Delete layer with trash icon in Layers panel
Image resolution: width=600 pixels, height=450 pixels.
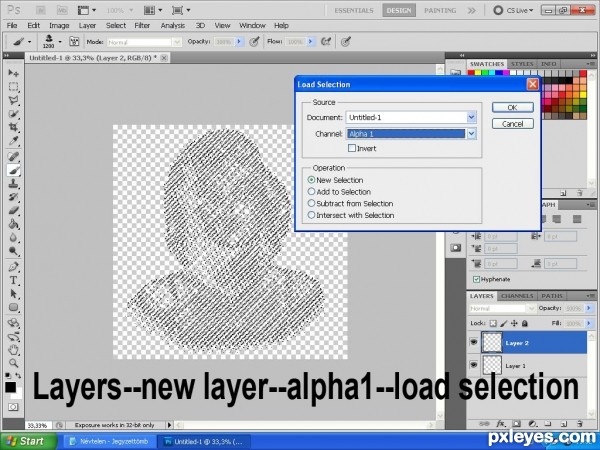tap(579, 424)
